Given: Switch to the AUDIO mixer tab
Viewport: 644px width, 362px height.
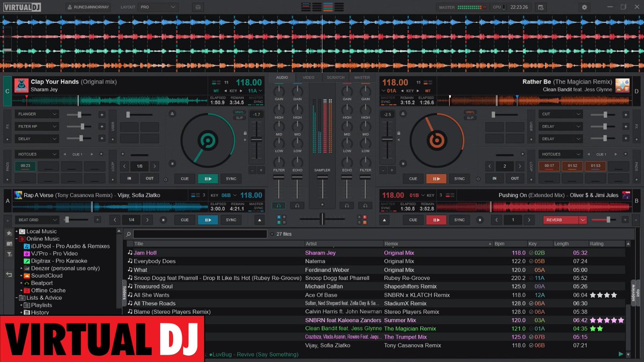Looking at the screenshot, I should 282,78.
